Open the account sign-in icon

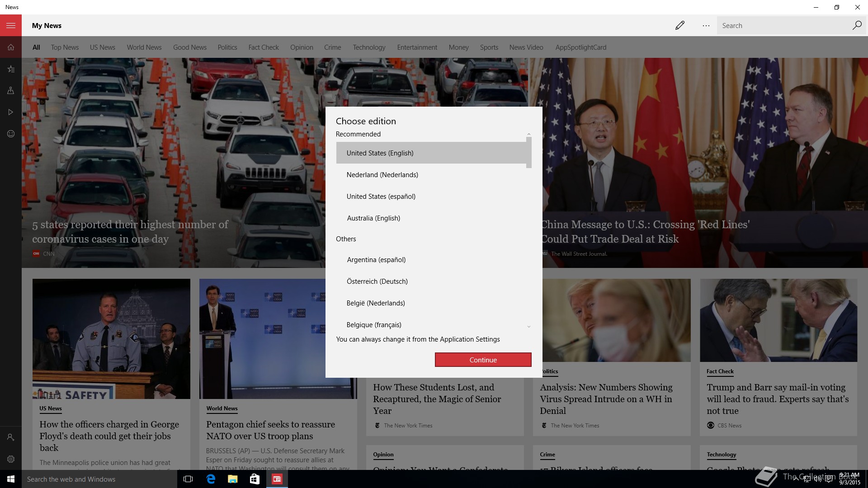(x=11, y=437)
